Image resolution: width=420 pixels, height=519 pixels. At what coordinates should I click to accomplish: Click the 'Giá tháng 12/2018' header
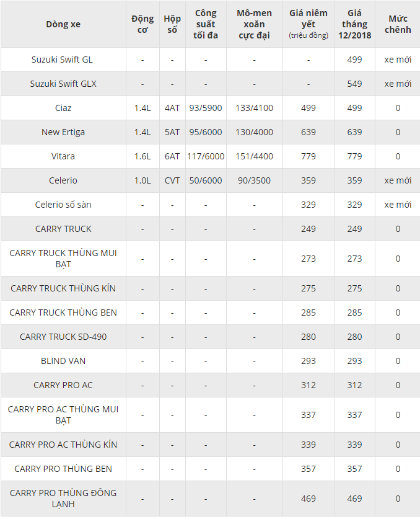[355, 24]
